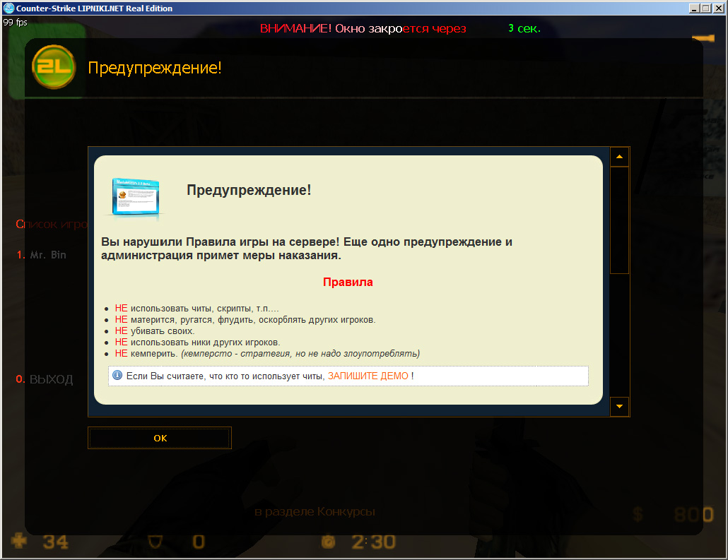The image size is (728, 560).
Task: Click the health value 34
Action: pos(55,542)
